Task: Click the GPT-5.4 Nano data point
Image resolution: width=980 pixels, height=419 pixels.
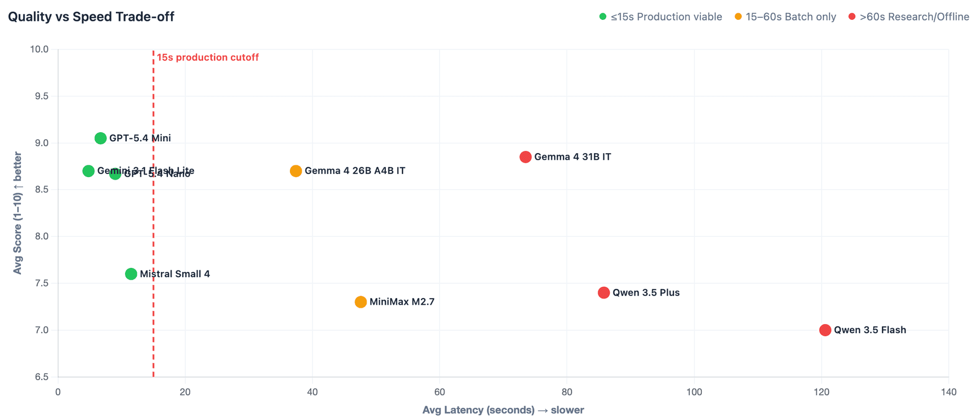Action: pos(115,174)
